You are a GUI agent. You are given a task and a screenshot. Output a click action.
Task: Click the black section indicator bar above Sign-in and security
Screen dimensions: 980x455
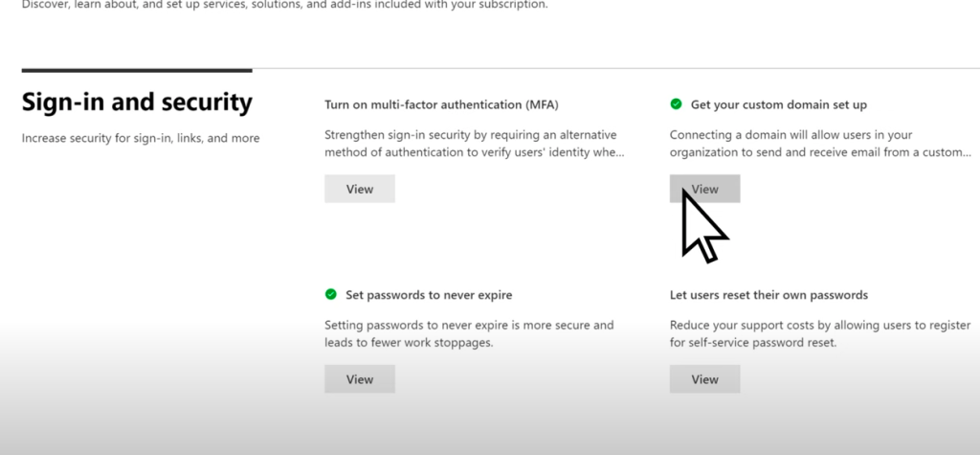(x=137, y=71)
